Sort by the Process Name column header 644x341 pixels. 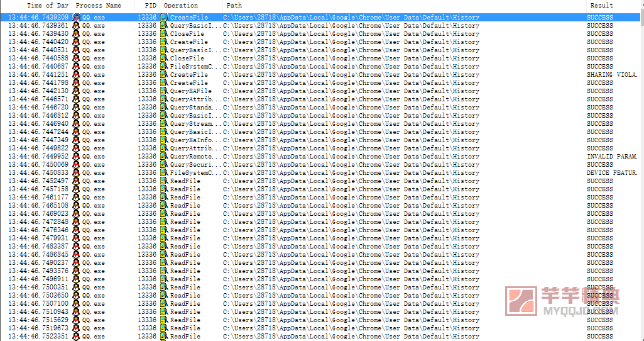pos(104,6)
